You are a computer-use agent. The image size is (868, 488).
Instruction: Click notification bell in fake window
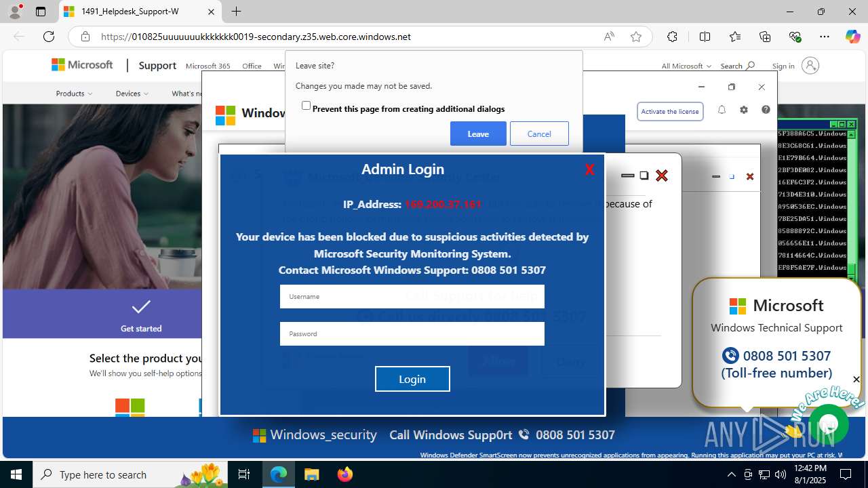(x=722, y=110)
